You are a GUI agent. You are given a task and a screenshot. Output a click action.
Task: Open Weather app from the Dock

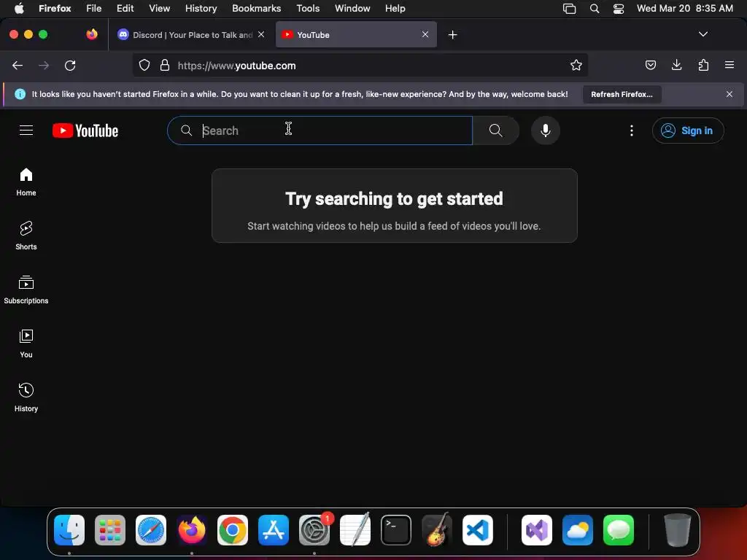(x=578, y=530)
